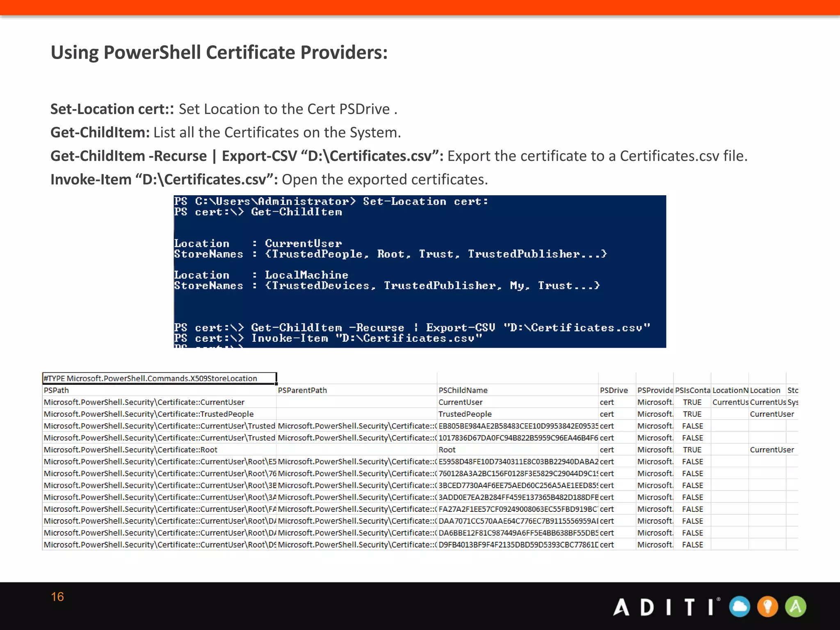Select the TRUE cell in the TrustedPeople row

pyautogui.click(x=692, y=414)
